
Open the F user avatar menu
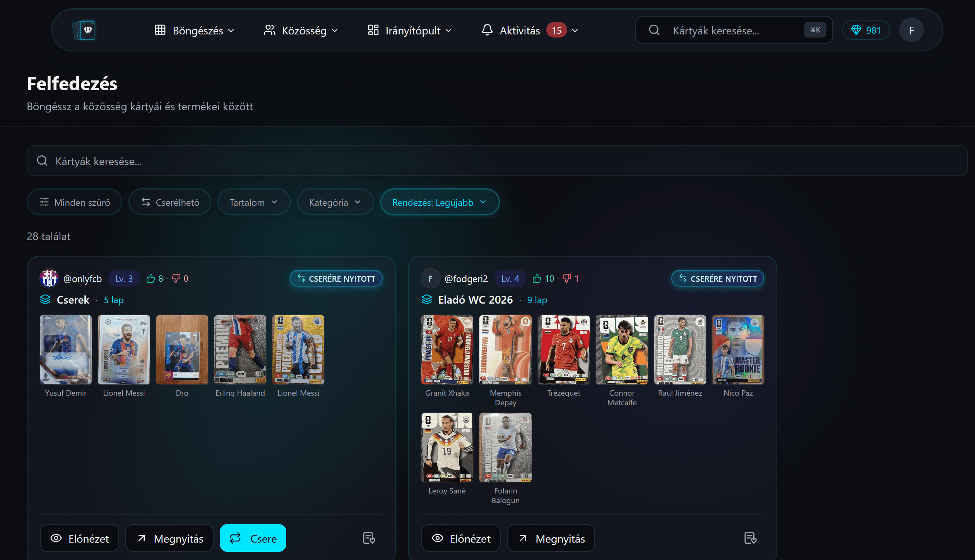coord(911,30)
